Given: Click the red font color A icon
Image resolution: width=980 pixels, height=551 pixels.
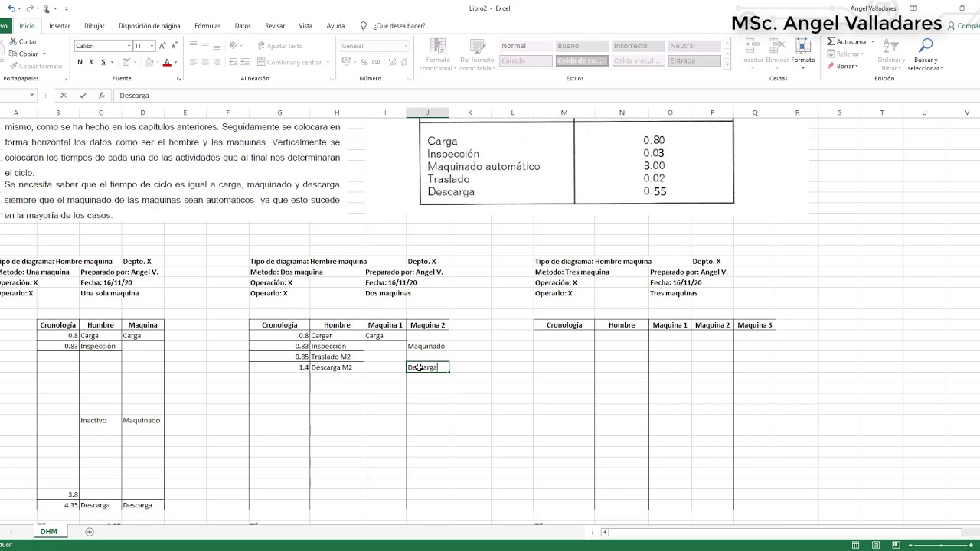Looking at the screenshot, I should pos(167,62).
